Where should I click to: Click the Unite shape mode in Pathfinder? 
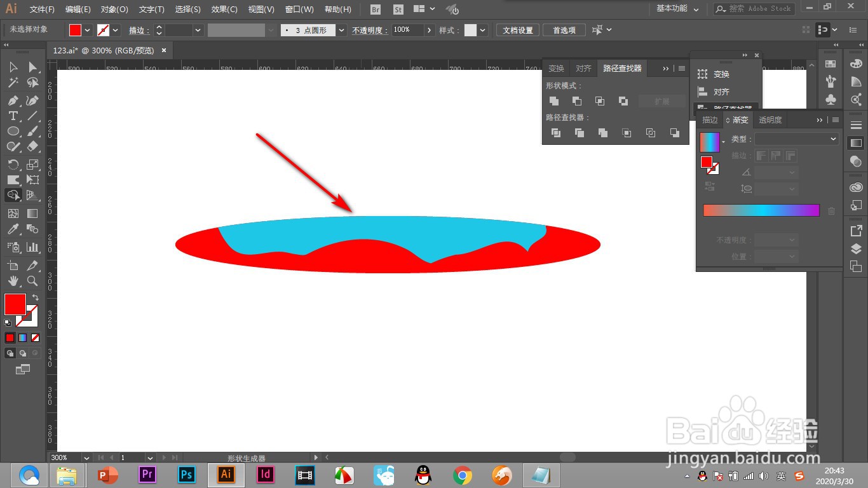point(554,101)
